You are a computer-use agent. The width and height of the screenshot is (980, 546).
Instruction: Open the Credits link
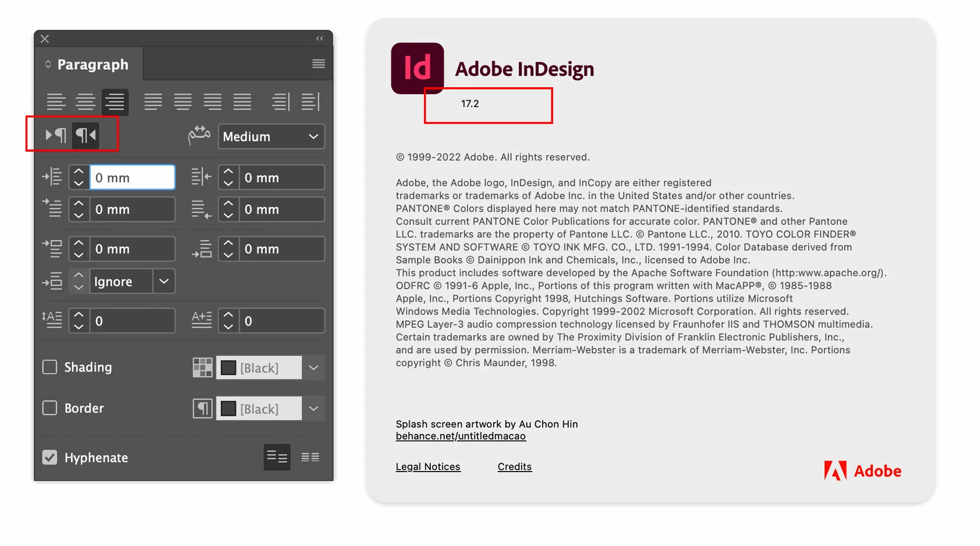point(515,466)
